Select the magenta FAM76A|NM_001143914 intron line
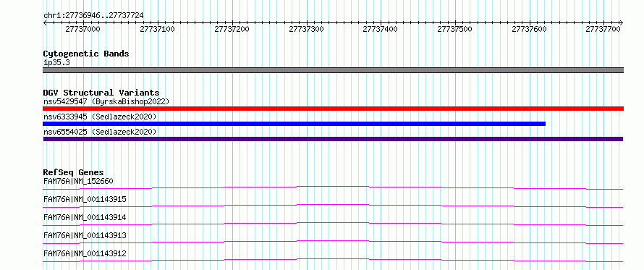The image size is (644, 270). coord(333,224)
